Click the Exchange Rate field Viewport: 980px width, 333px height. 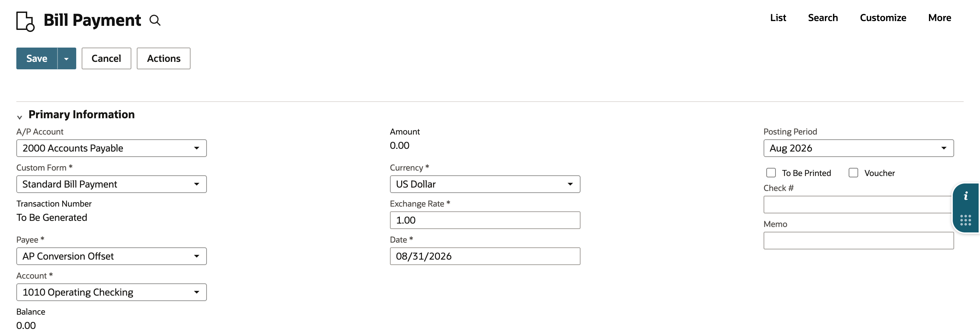[485, 220]
